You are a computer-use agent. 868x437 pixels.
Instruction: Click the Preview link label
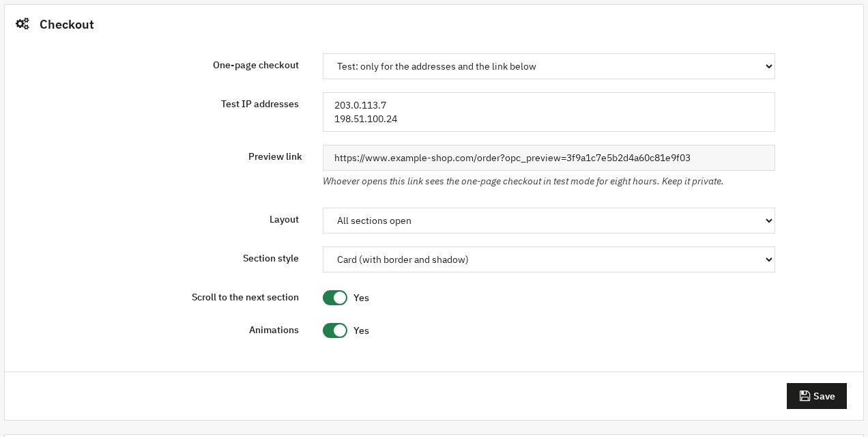275,157
